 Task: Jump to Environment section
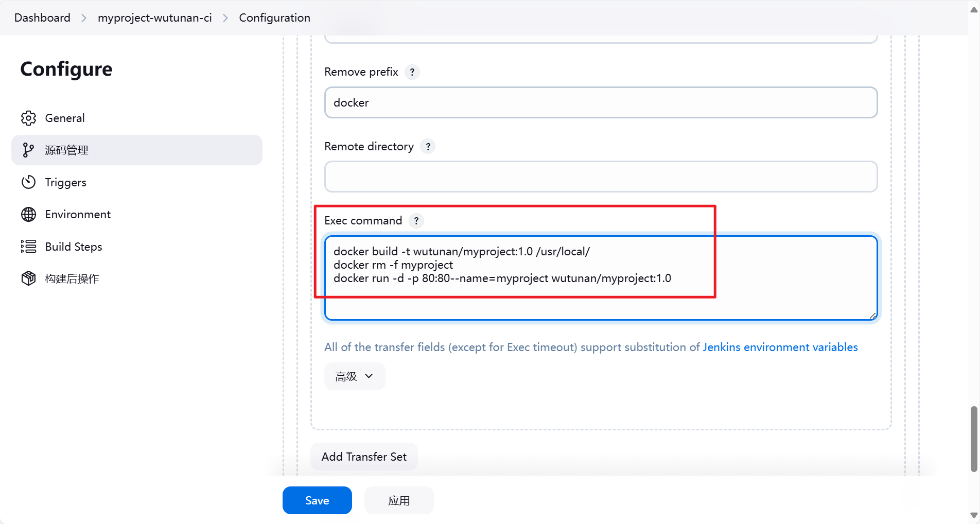(x=137, y=214)
